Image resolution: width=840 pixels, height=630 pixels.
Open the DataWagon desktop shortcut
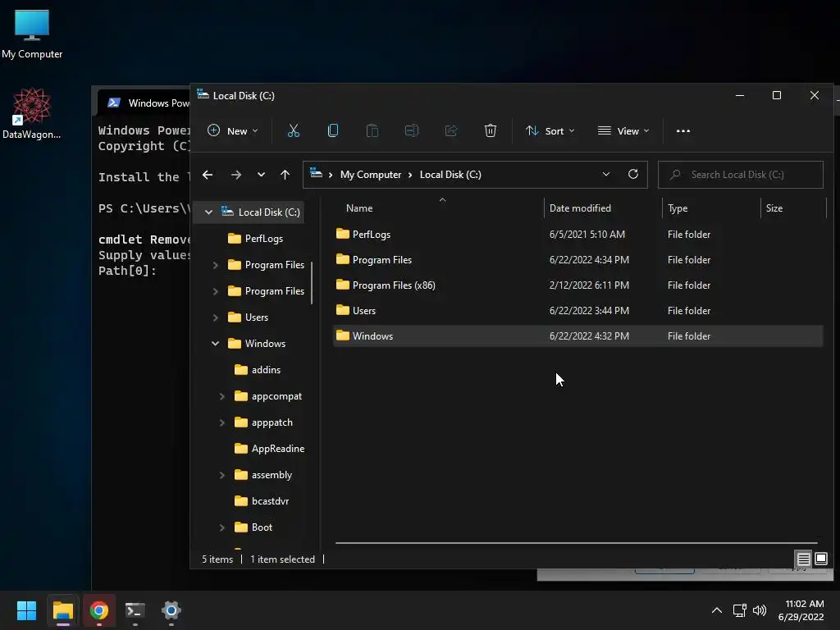tap(32, 113)
